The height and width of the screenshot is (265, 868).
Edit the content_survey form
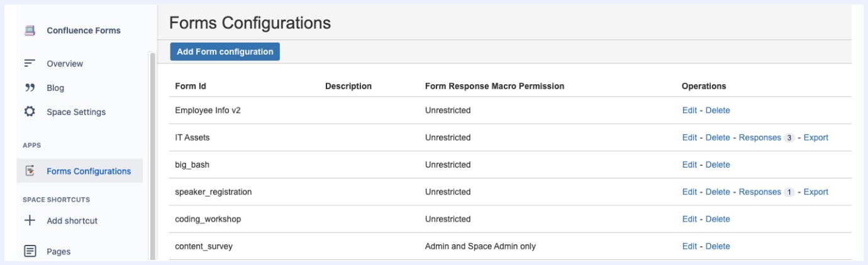(x=689, y=246)
